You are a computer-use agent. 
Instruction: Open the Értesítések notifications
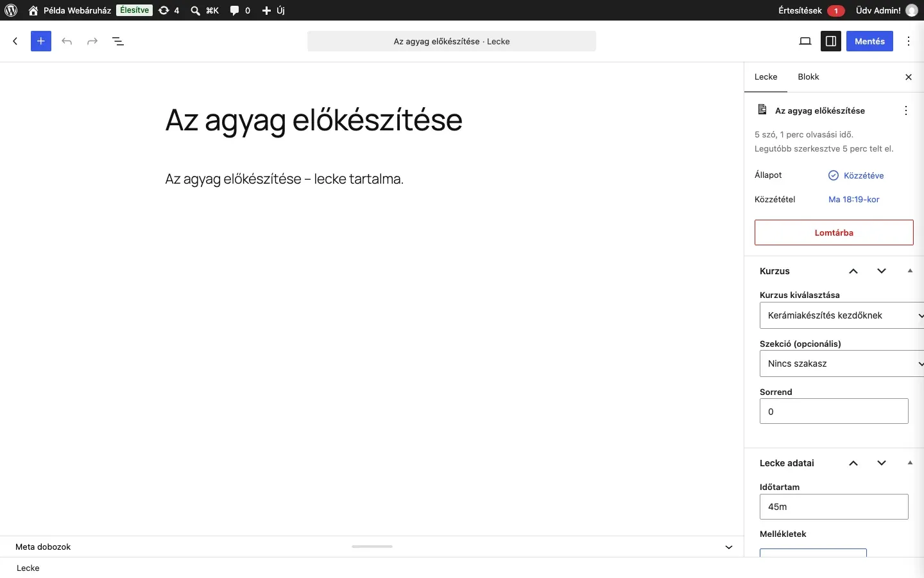click(812, 10)
